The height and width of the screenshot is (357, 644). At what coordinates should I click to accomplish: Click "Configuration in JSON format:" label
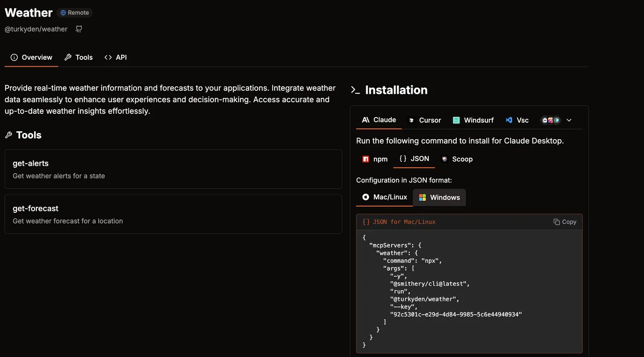pos(404,181)
